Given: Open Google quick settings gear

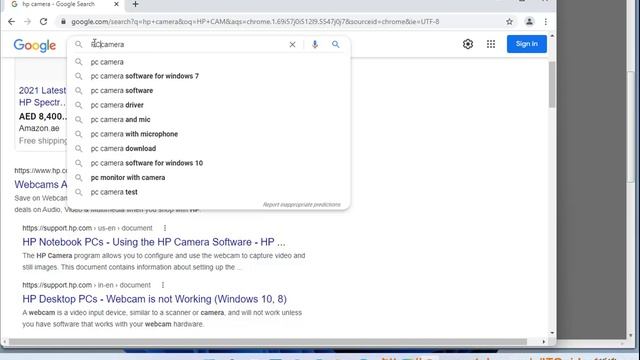Looking at the screenshot, I should [468, 44].
